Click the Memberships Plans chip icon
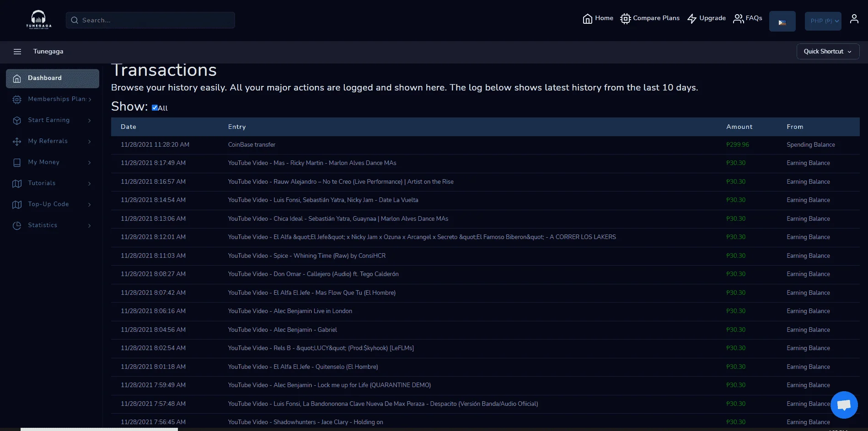The height and width of the screenshot is (431, 868). point(17,100)
